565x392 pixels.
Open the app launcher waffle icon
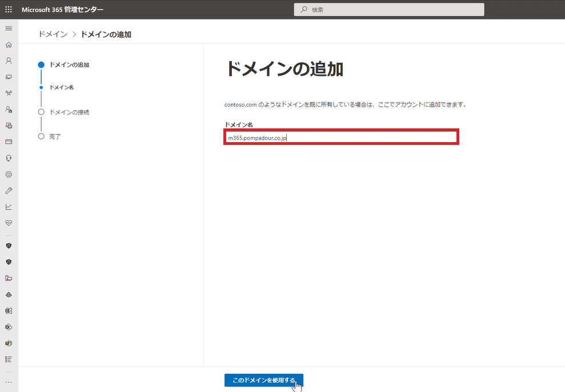point(9,9)
